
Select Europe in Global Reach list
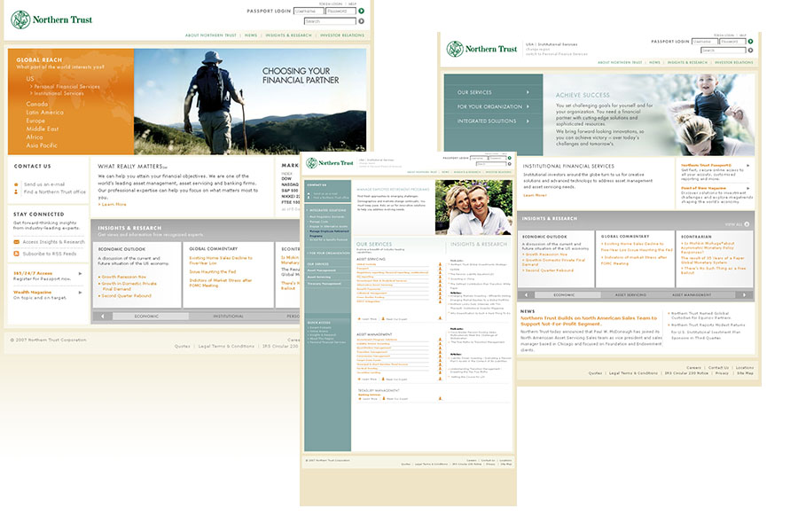pyautogui.click(x=35, y=121)
